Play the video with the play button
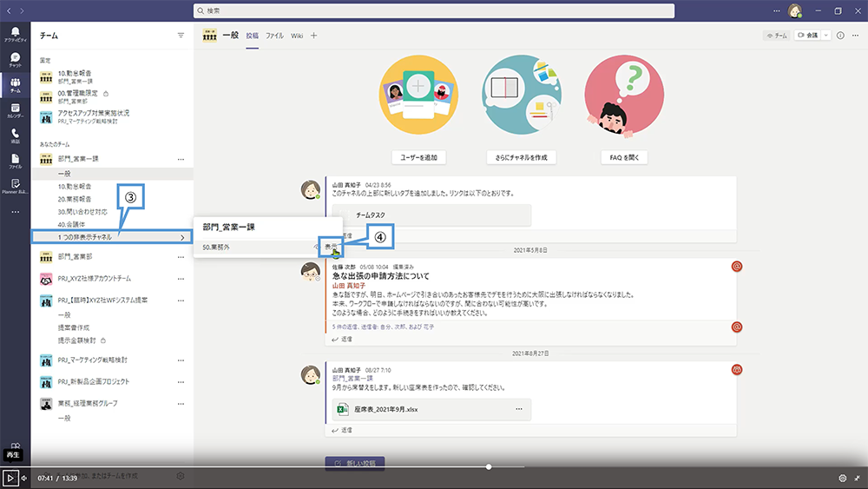868x489 pixels. click(10, 478)
